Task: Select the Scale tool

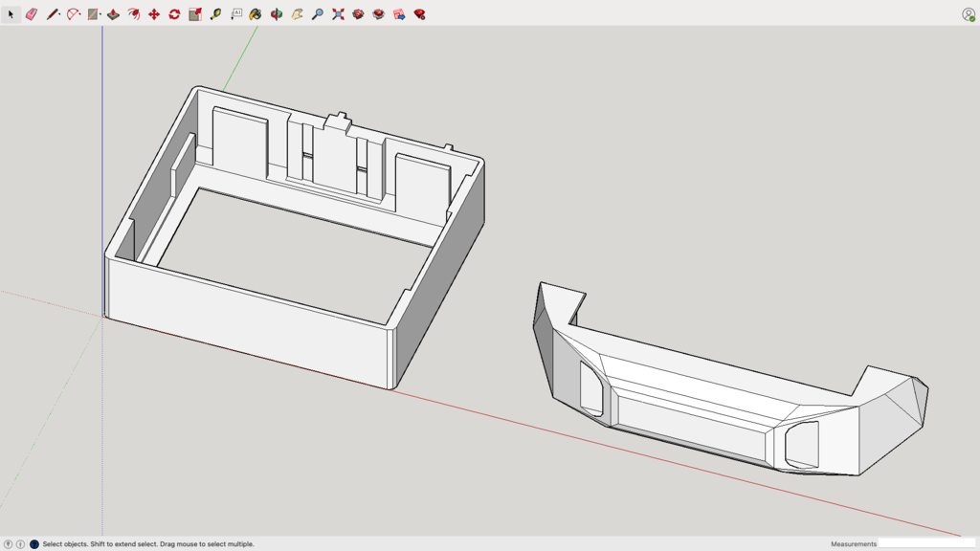Action: 195,14
